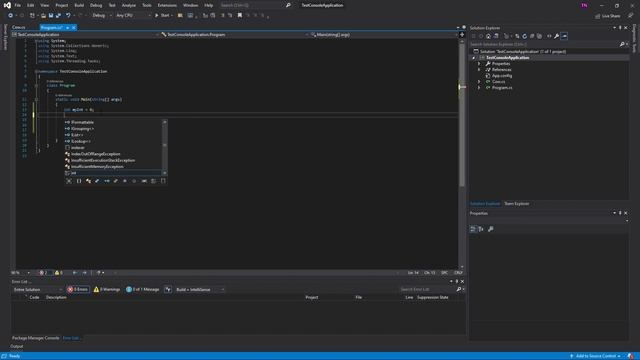
Task: Open the File menu
Action: click(x=17, y=5)
